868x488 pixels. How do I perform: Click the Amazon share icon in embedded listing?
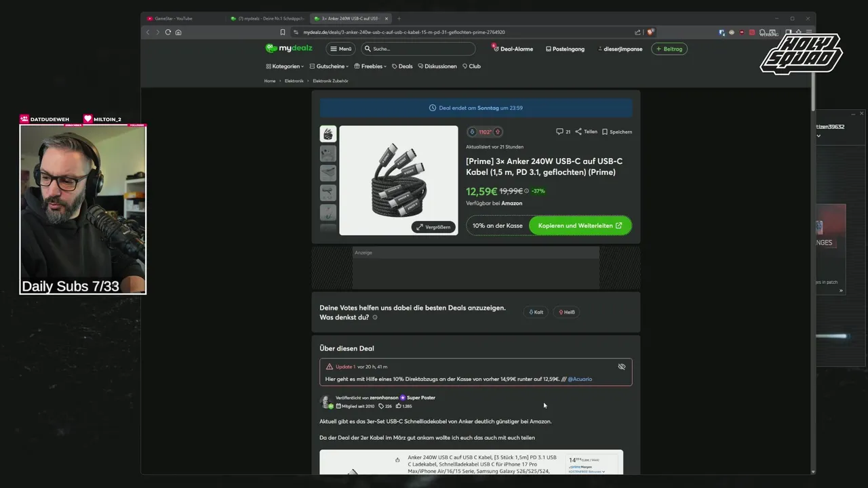coord(397,460)
